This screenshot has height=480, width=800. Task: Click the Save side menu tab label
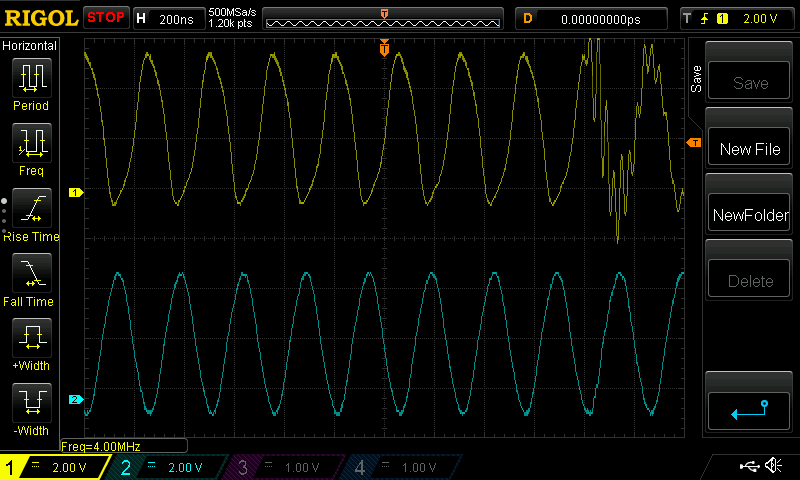coord(696,79)
